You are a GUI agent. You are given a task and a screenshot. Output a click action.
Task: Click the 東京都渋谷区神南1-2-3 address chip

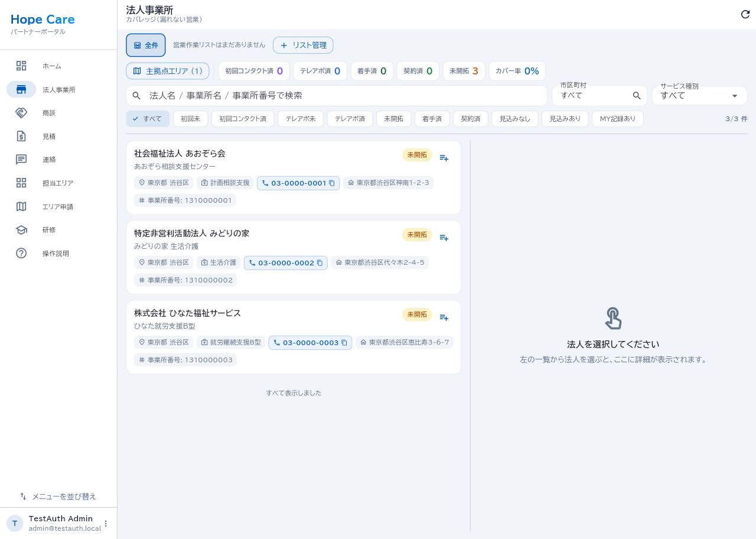tap(388, 183)
